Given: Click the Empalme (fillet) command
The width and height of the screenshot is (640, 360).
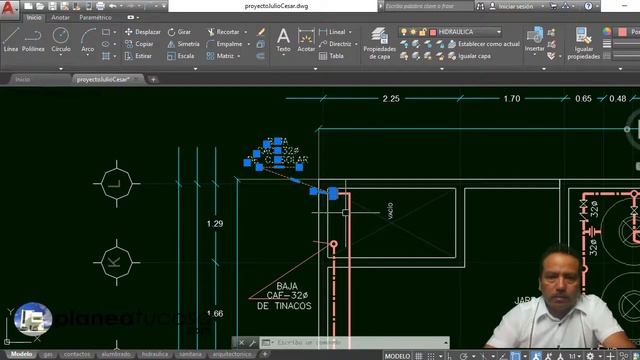Looking at the screenshot, I should [224, 44].
